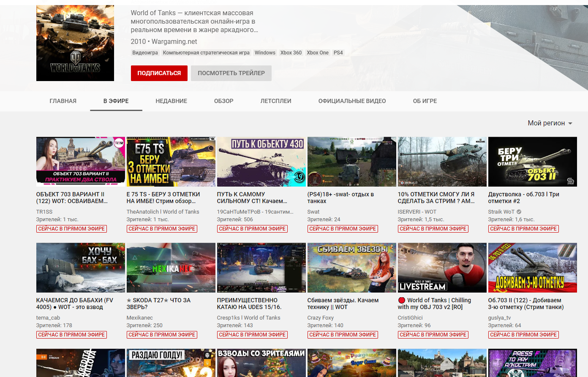Open the Путь к Объекту 430 thumbnail
The height and width of the screenshot is (377, 588).
[x=261, y=162]
